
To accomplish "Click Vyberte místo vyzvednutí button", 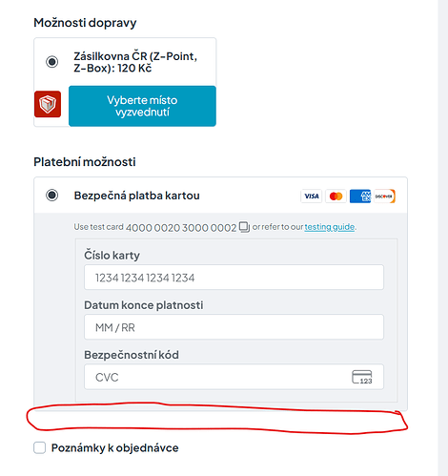I will click(142, 106).
